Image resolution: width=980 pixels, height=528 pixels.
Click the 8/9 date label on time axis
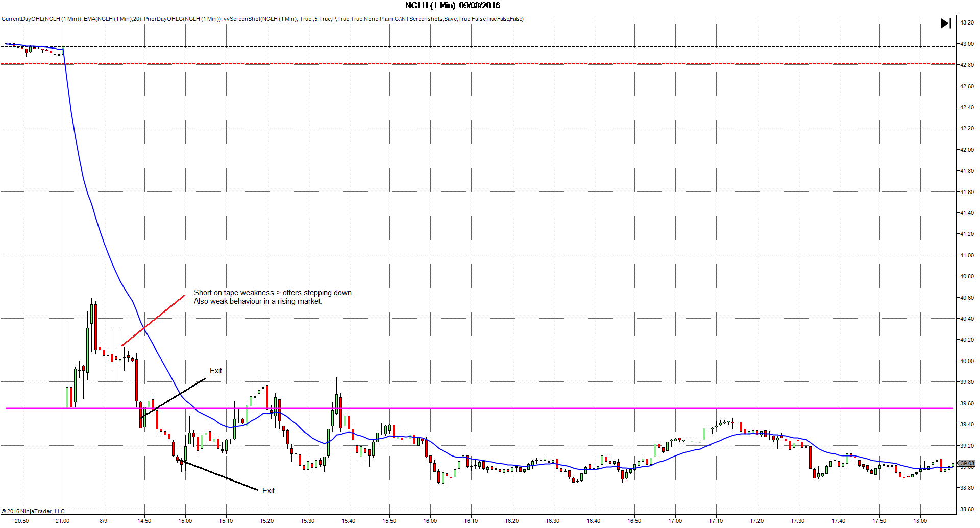104,521
